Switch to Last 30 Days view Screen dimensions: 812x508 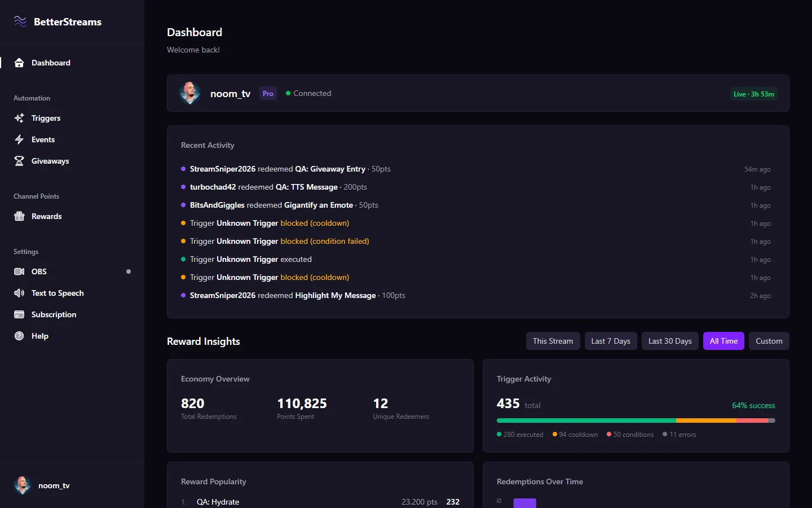(670, 341)
